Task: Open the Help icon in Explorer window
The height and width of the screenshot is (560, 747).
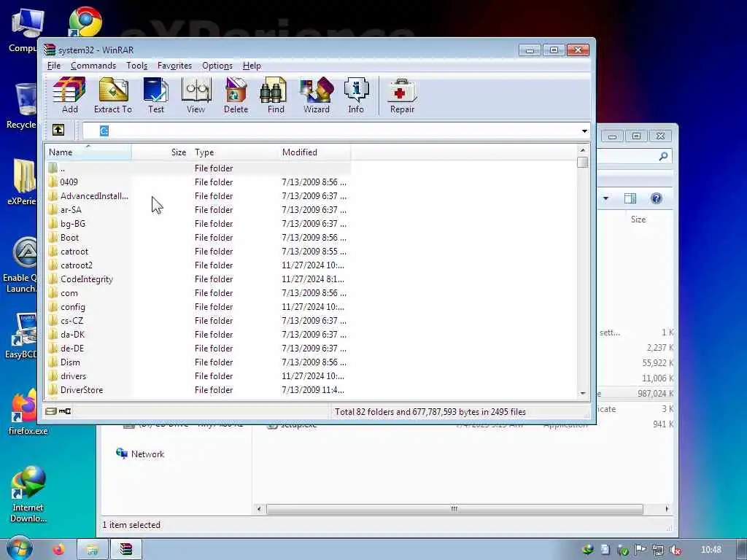Action: (x=656, y=198)
